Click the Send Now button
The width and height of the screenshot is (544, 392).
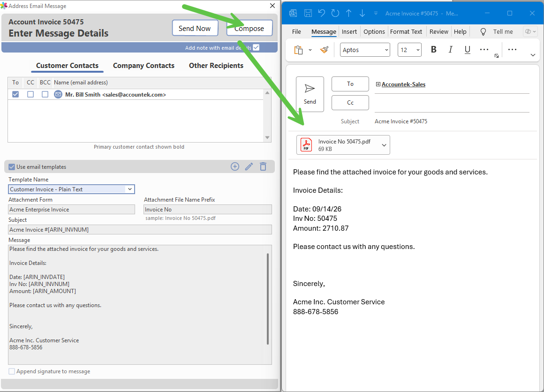click(195, 28)
